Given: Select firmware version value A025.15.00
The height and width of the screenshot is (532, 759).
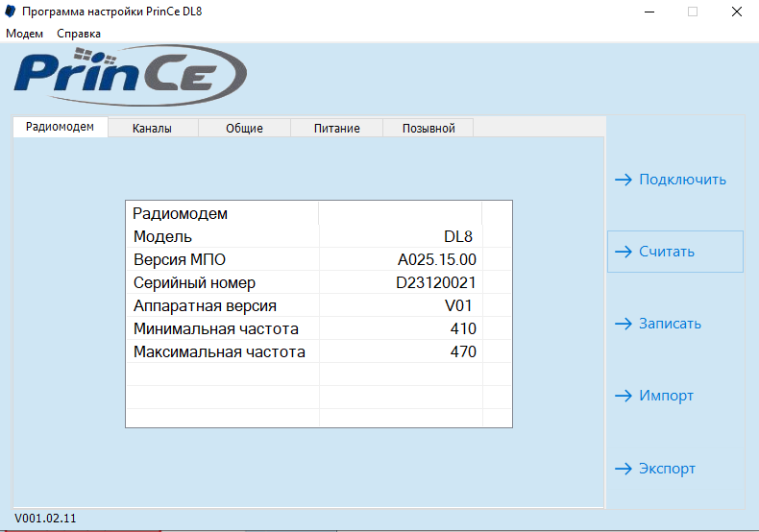Looking at the screenshot, I should pyautogui.click(x=401, y=259).
